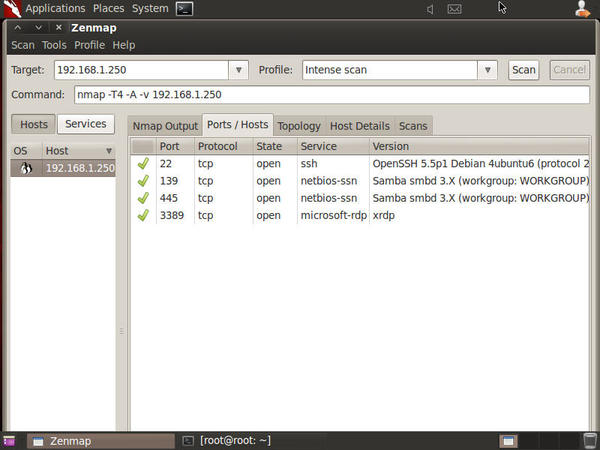Switch to the Nmap Output tab
600x450 pixels.
pyautogui.click(x=165, y=126)
